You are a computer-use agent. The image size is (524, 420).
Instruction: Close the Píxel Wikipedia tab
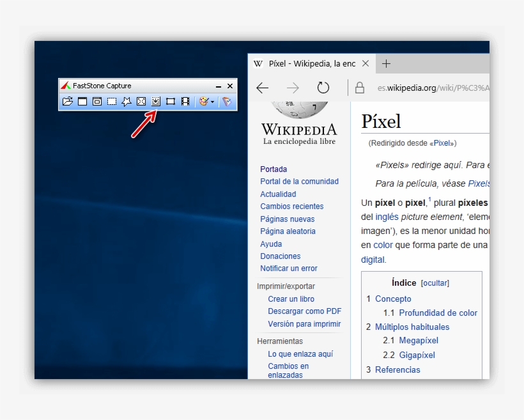(x=366, y=63)
